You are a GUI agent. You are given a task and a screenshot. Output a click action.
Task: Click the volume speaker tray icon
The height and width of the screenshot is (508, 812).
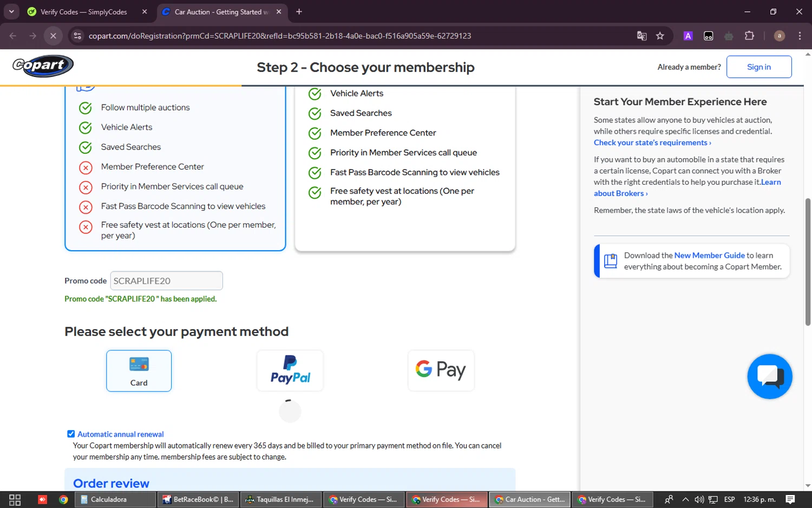[x=699, y=499]
